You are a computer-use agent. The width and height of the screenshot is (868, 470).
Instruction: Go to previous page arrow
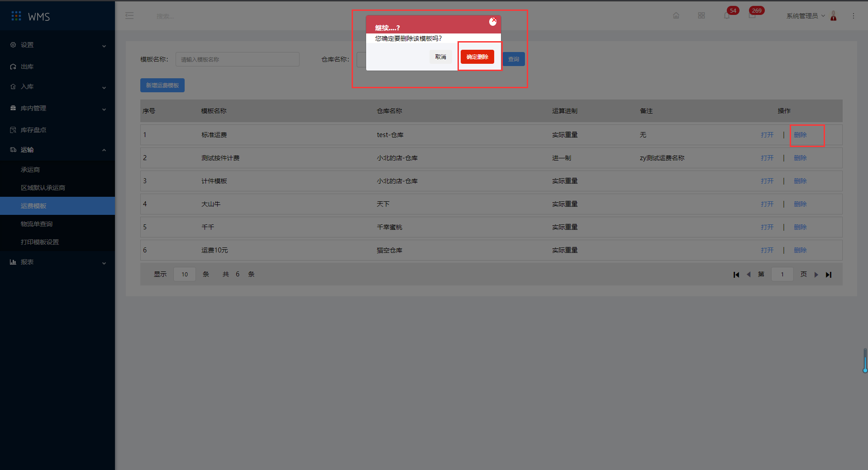[x=749, y=275]
